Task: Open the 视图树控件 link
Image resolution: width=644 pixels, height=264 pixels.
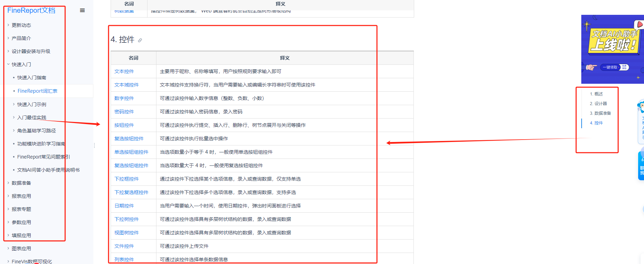Action: tap(126, 233)
